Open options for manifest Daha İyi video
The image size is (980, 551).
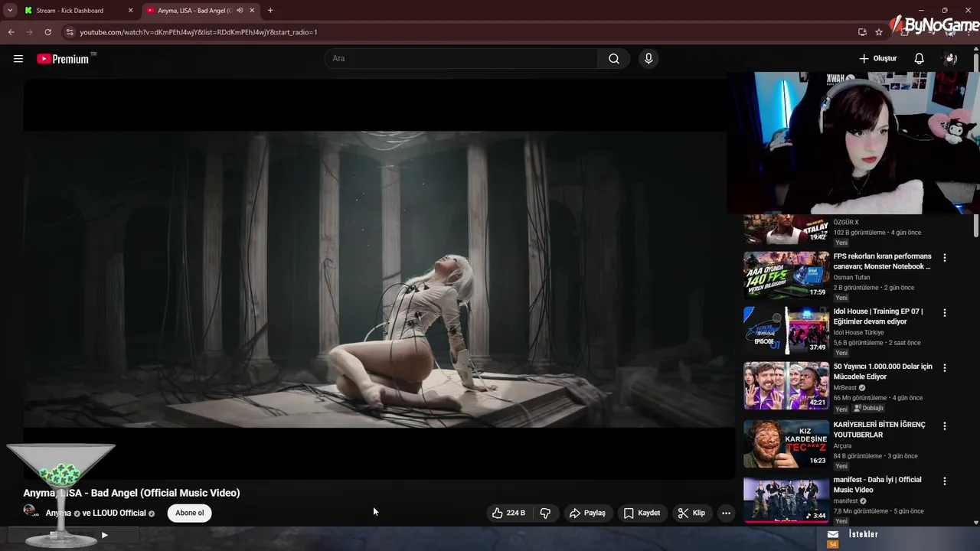coord(945,481)
